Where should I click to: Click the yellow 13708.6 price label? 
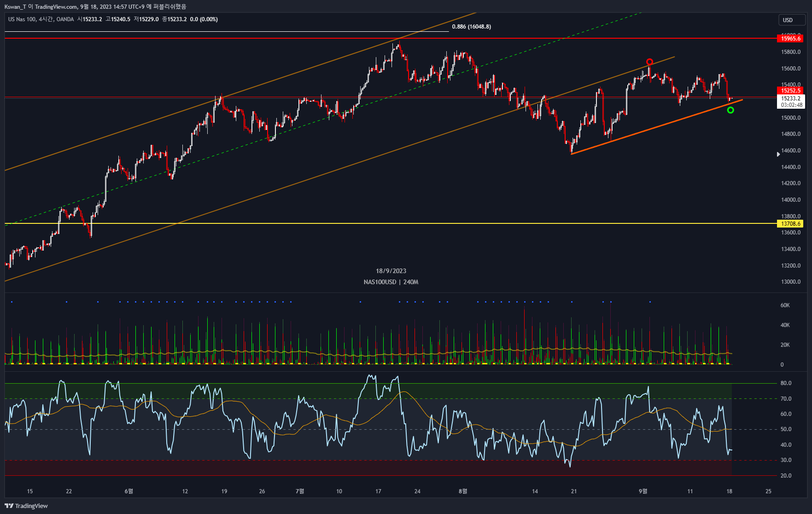(x=790, y=224)
